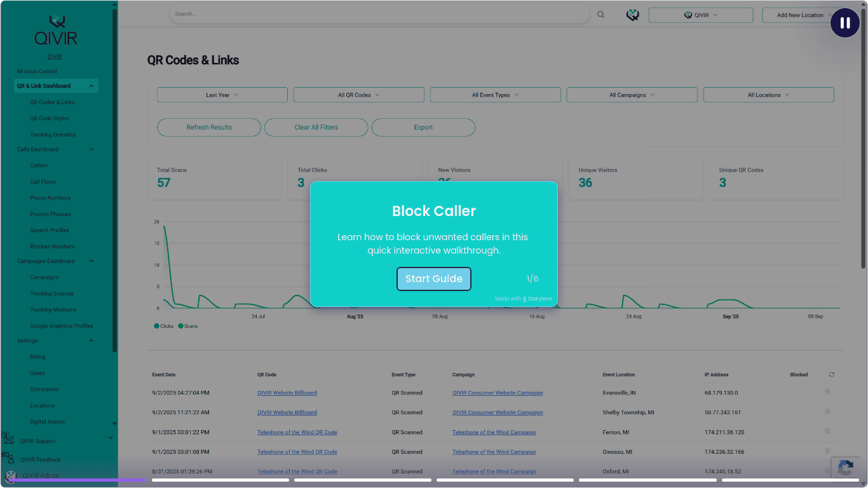Image resolution: width=868 pixels, height=488 pixels.
Task: Open Prompt Phrases in the sidebar
Action: pos(50,214)
